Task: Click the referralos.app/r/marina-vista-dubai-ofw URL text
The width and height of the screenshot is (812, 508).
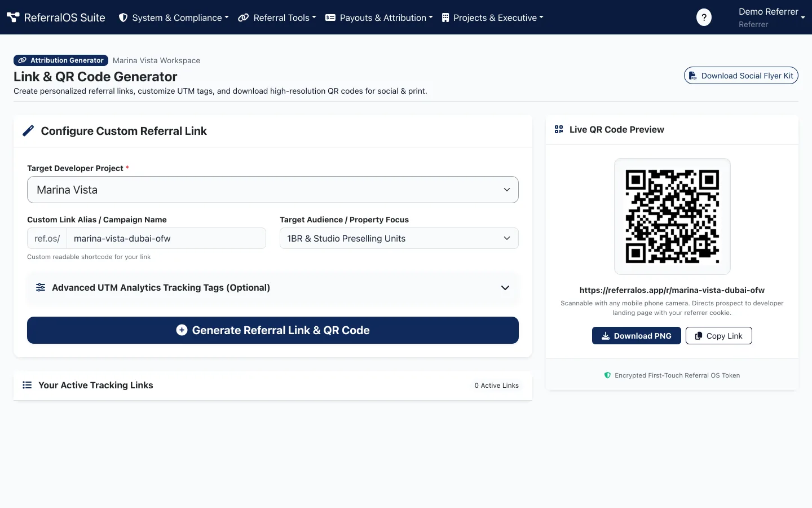Action: point(672,290)
